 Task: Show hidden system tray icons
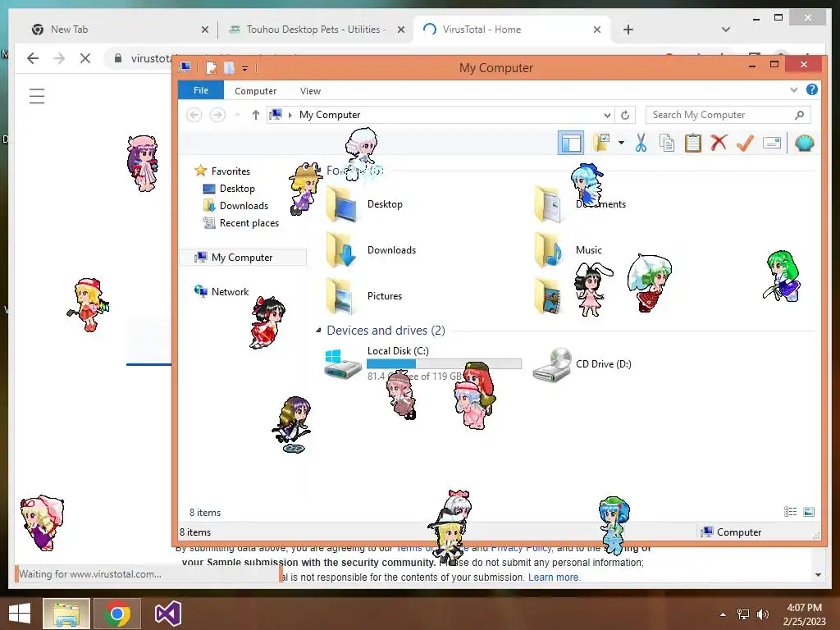point(723,614)
